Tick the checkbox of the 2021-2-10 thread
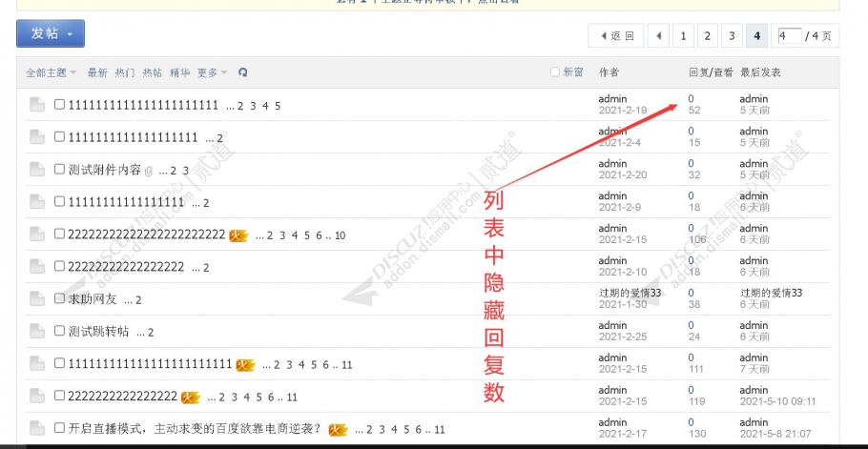This screenshot has width=868, height=449. click(59, 266)
